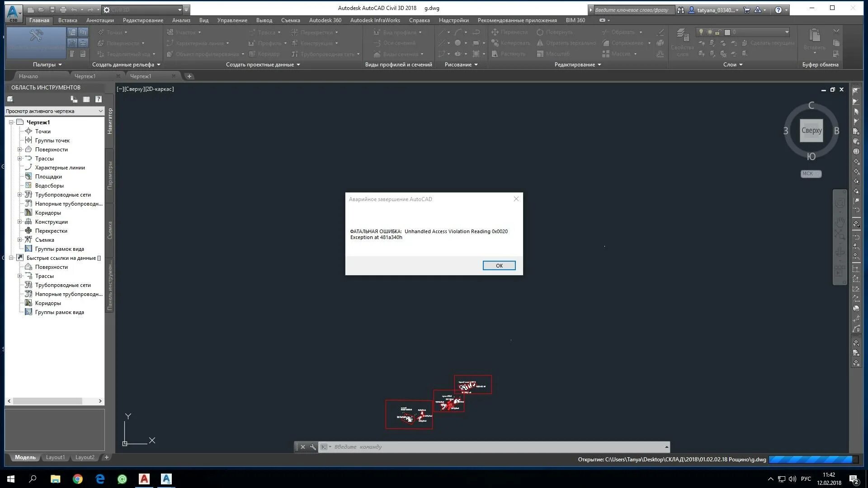
Task: Click the help question mark in Toolspace
Action: click(x=98, y=99)
